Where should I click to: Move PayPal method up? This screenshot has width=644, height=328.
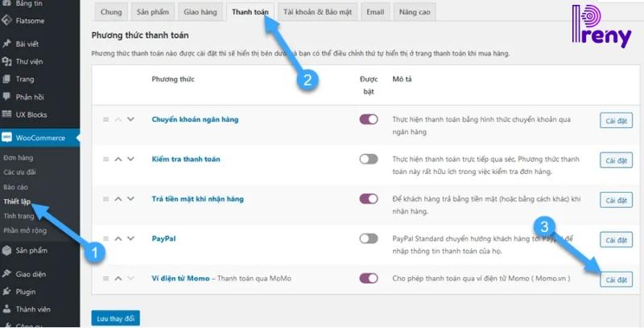point(118,239)
